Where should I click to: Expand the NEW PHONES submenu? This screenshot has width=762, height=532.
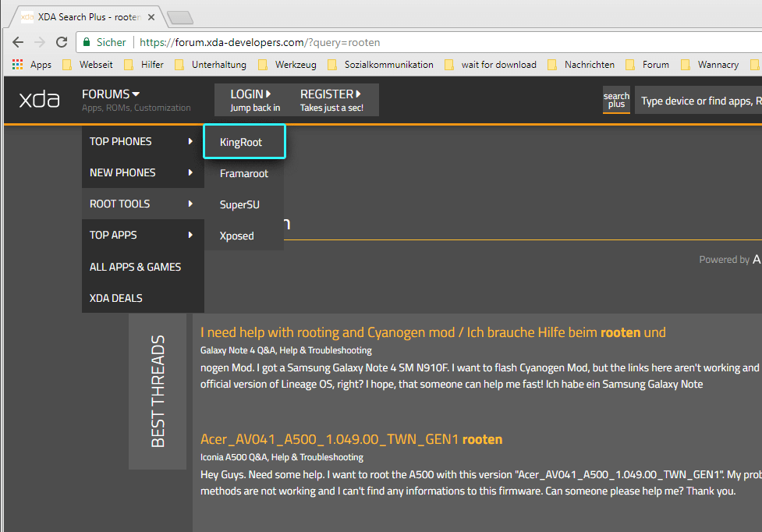pos(143,172)
